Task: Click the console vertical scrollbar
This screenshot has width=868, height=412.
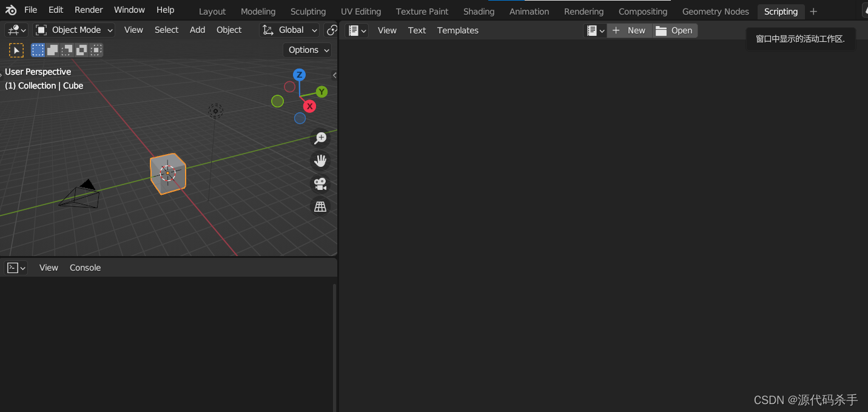Action: pos(334,347)
